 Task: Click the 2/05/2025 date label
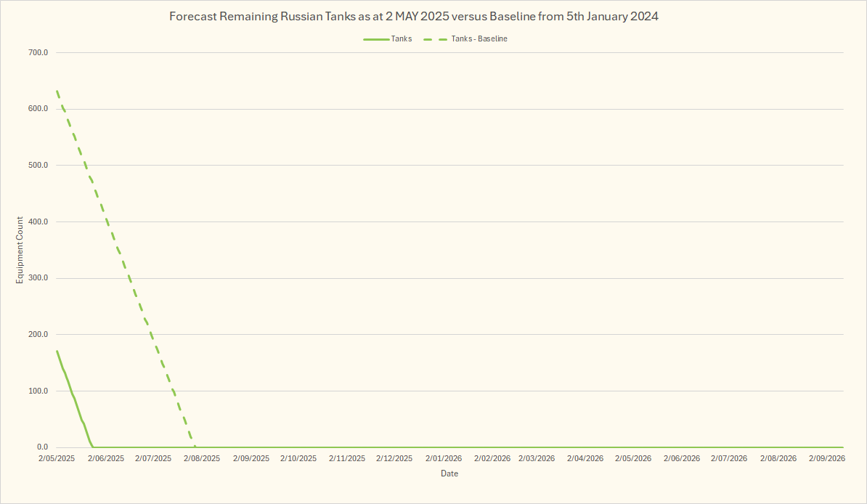57,459
